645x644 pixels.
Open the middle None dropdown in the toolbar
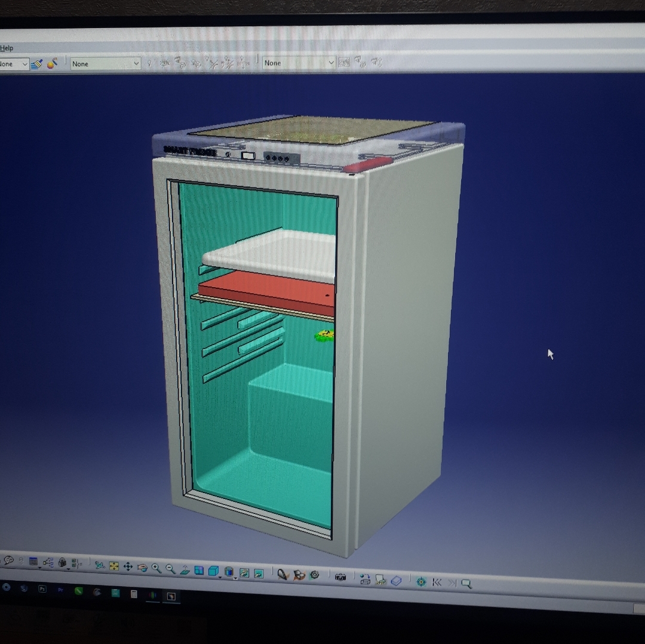tap(105, 64)
